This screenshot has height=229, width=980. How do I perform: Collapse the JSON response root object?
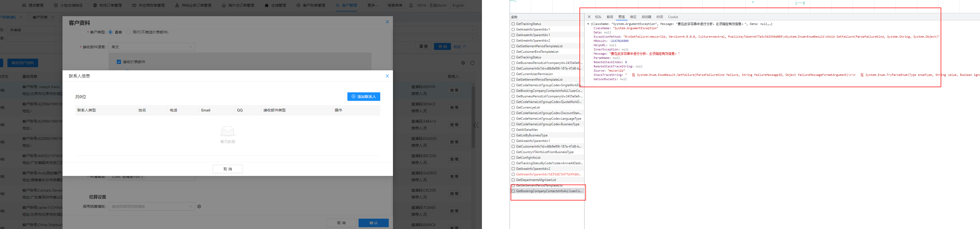588,24
